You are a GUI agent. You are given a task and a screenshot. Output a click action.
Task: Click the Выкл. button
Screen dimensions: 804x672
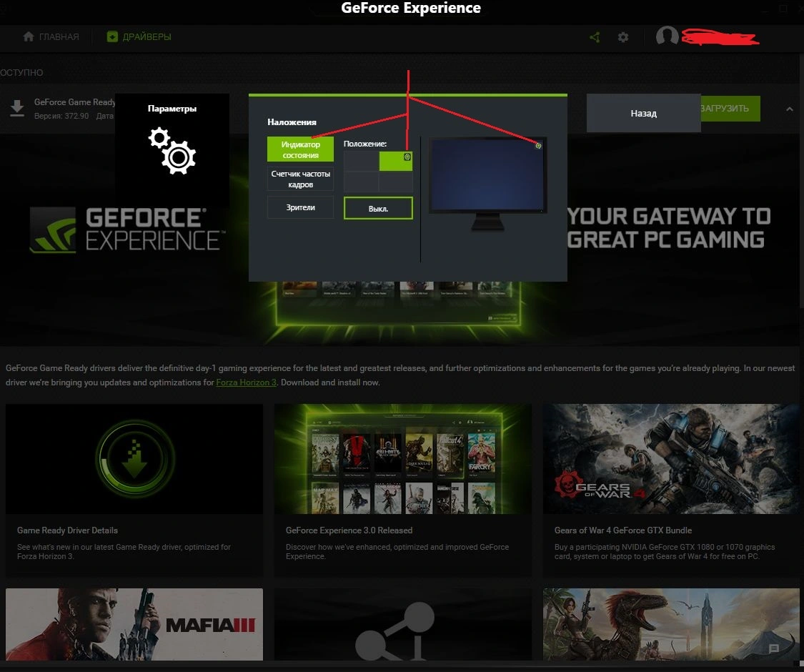[x=378, y=208]
